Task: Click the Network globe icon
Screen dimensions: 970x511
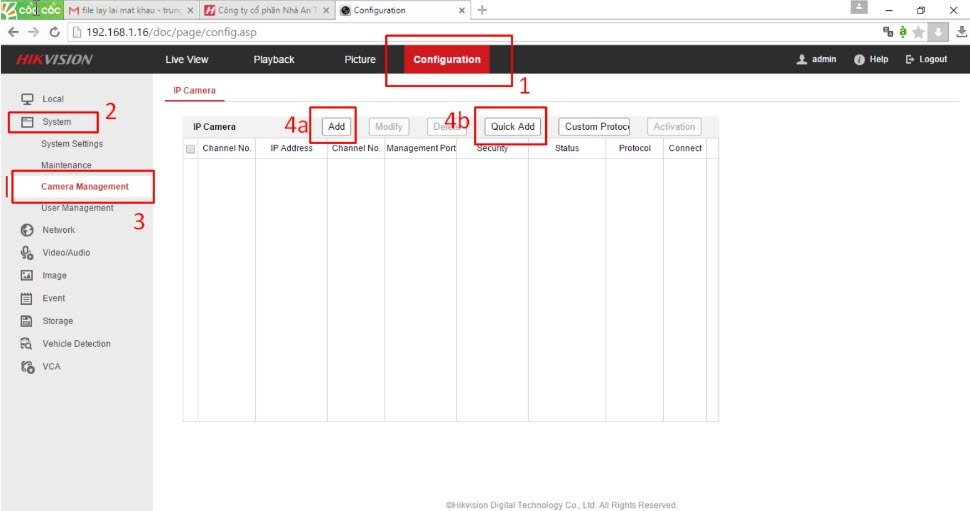Action: 27,230
